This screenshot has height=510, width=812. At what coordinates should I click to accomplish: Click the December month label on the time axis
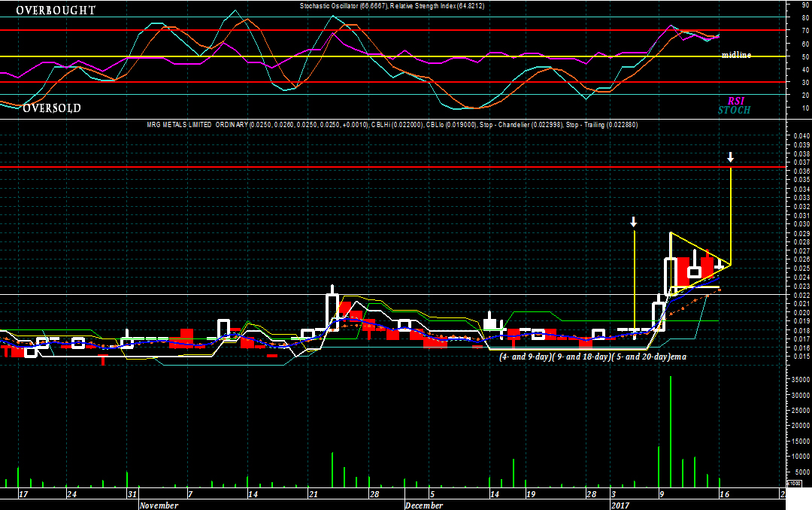(424, 505)
